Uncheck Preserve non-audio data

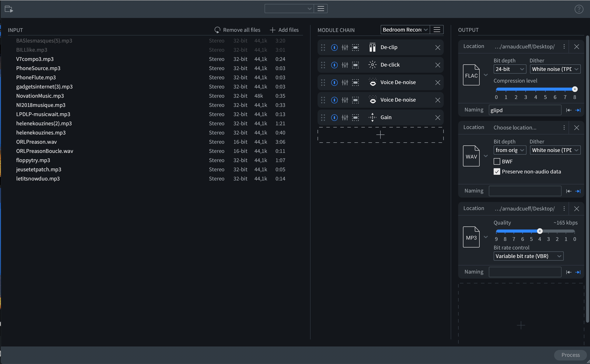[497, 171]
